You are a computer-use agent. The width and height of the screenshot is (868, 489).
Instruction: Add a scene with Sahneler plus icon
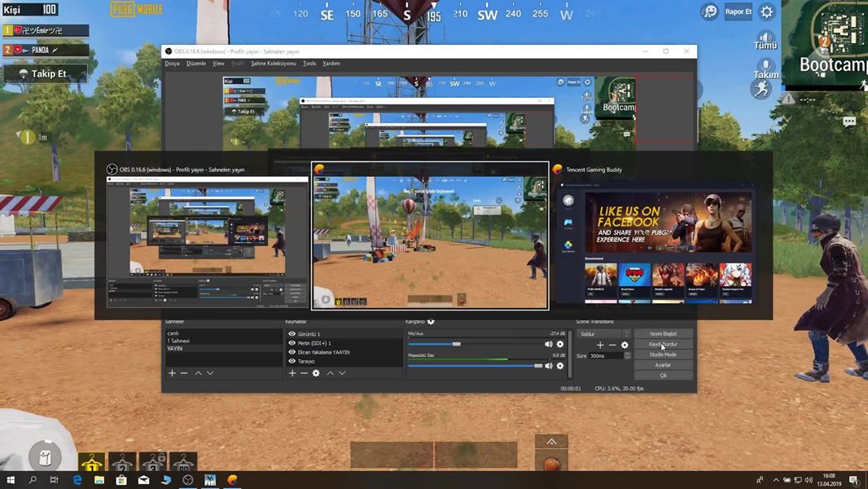click(172, 373)
